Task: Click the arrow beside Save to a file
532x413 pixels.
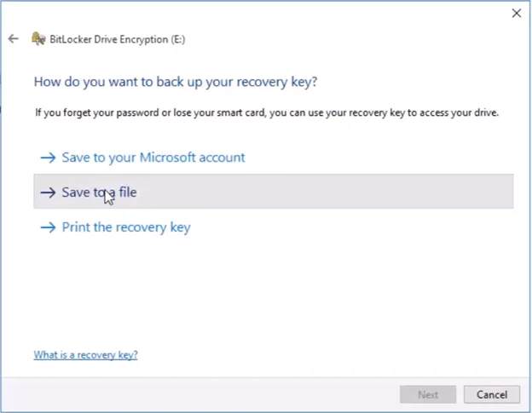Action: pos(48,192)
